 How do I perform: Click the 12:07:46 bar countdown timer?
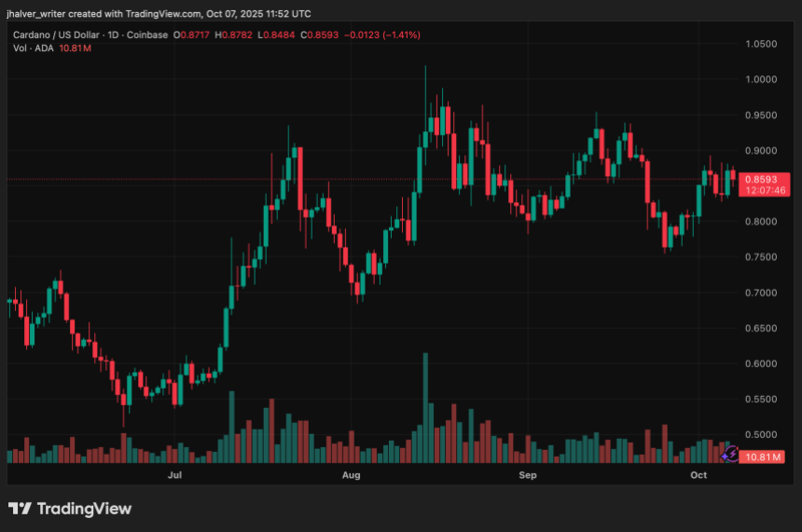coord(763,190)
